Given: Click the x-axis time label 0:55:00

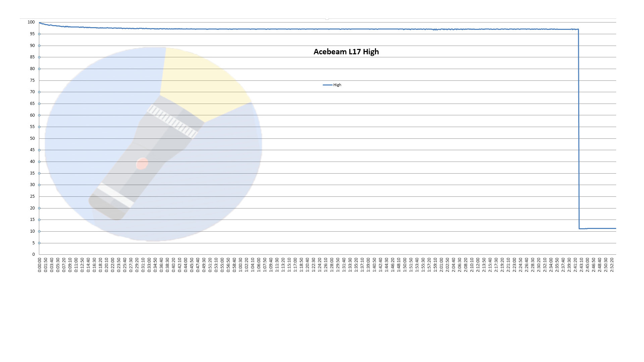Looking at the screenshot, I should click(x=222, y=265).
